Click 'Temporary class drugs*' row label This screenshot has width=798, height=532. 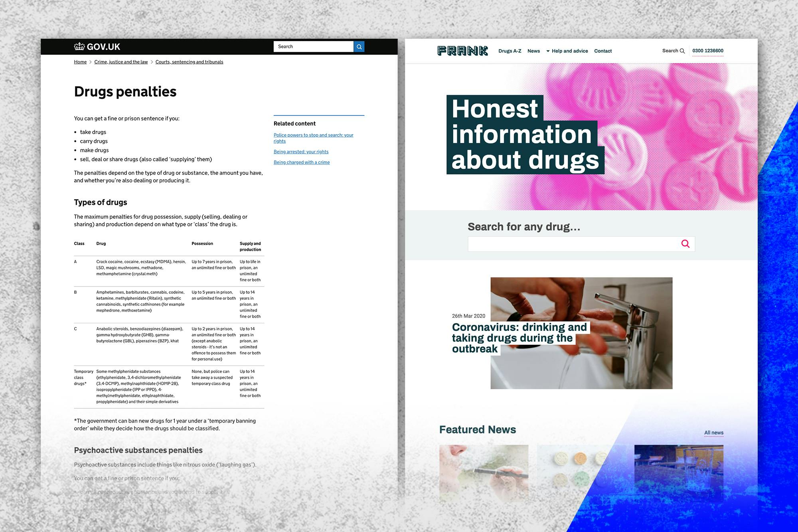coord(83,378)
